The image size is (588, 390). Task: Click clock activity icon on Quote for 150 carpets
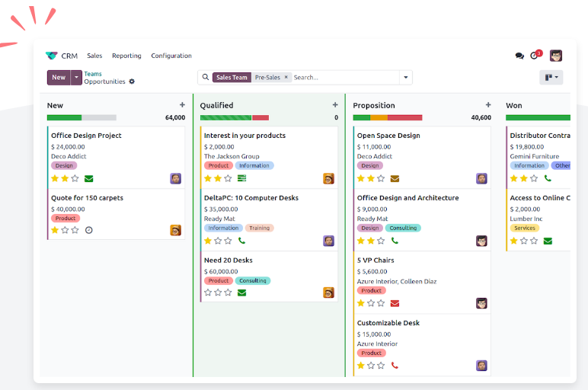pos(89,230)
